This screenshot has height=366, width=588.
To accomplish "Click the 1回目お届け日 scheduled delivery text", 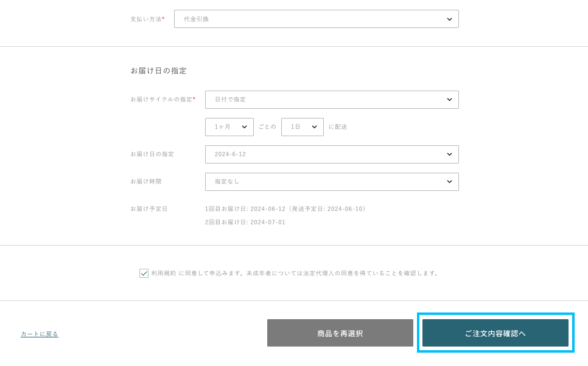I will 285,209.
